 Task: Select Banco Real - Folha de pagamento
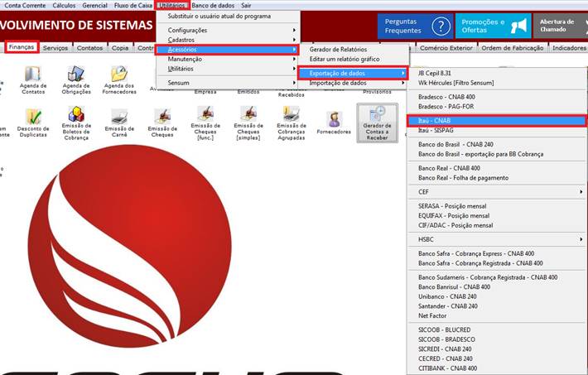pos(497,178)
